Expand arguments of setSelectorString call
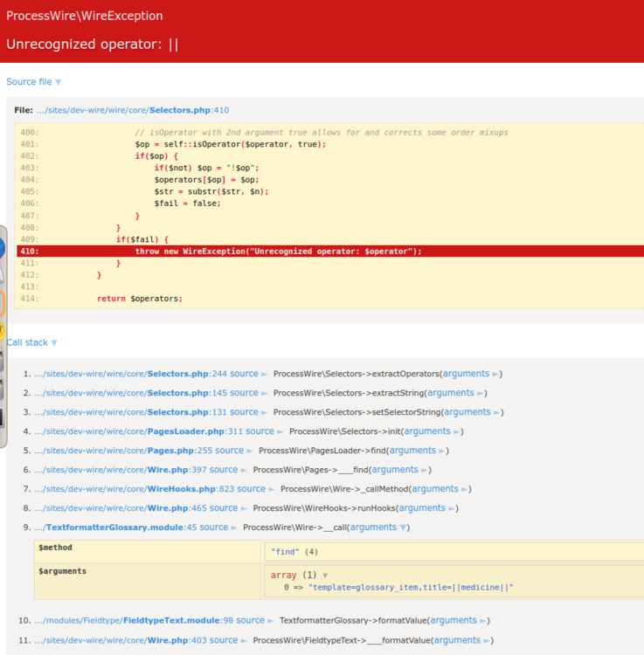Screen dimensions: 644x655 [472, 412]
